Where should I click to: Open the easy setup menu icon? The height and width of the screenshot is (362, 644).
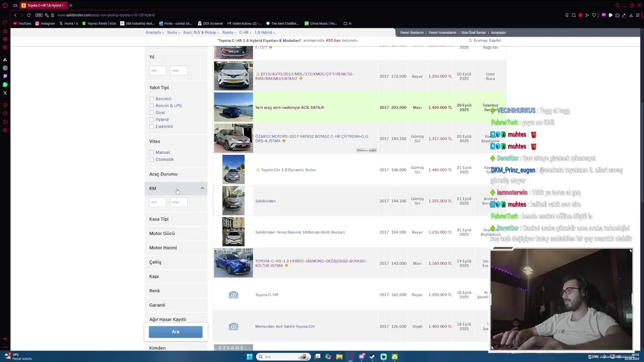638,15
